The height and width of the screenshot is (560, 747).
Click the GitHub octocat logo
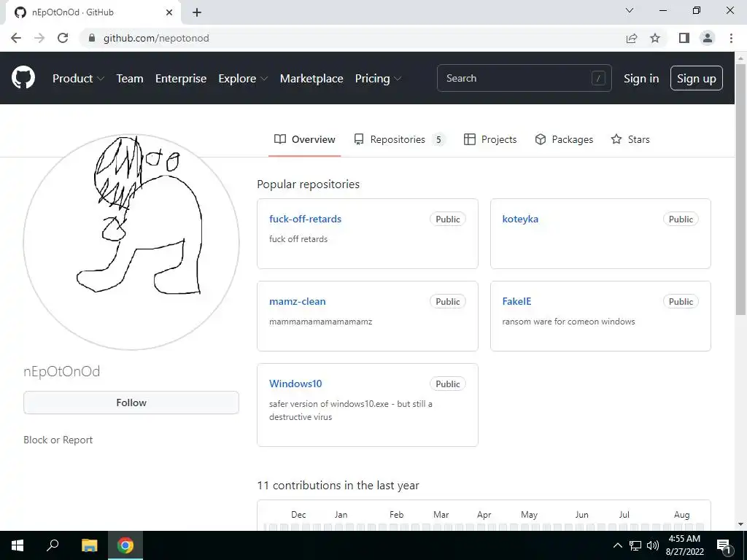23,78
